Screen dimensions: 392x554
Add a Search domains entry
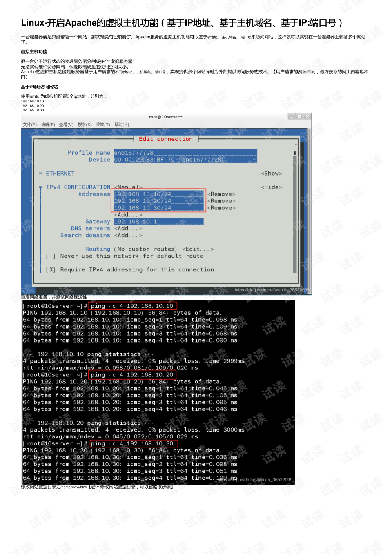click(x=128, y=236)
